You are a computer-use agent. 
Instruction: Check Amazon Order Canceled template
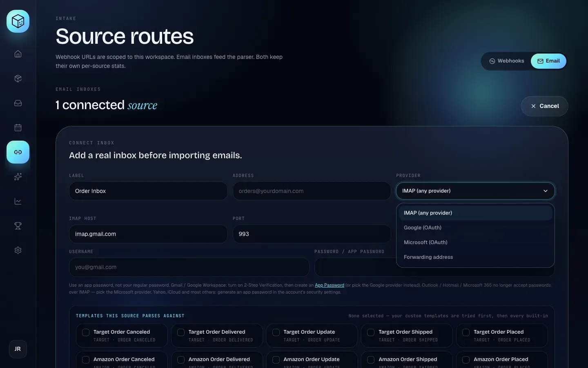(x=86, y=360)
